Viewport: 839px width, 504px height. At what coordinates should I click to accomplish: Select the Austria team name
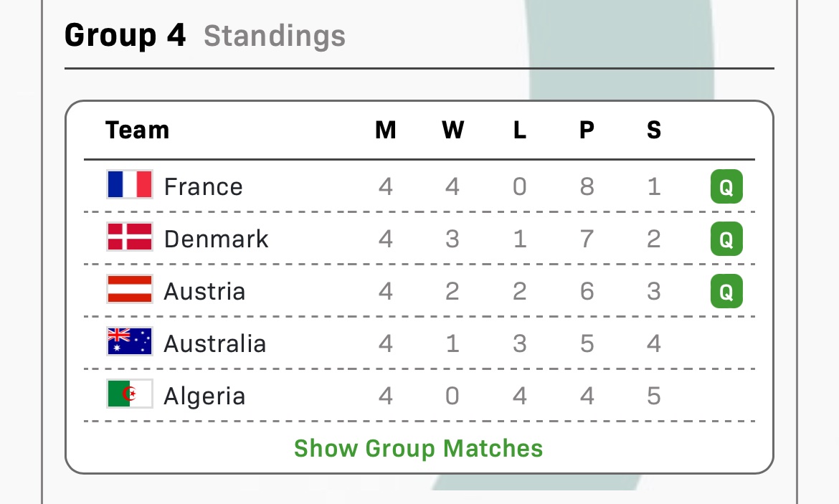(x=204, y=292)
